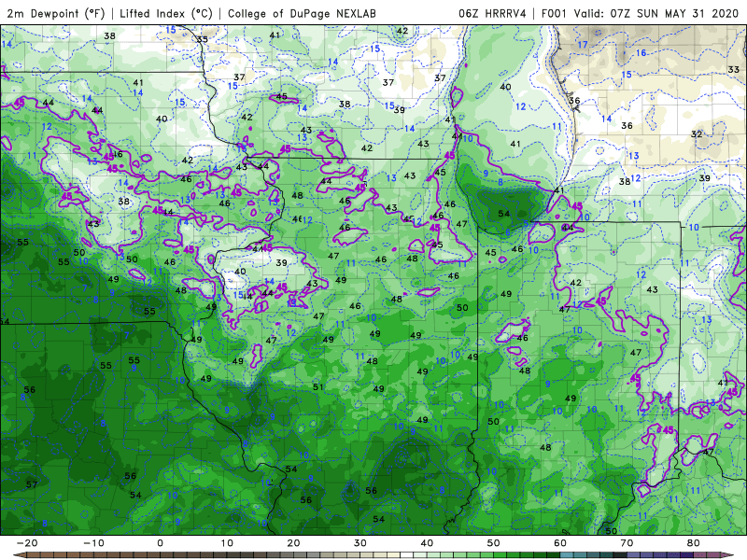Click the dewpoint value 51 on the map
747x560 pixels.
[318, 386]
